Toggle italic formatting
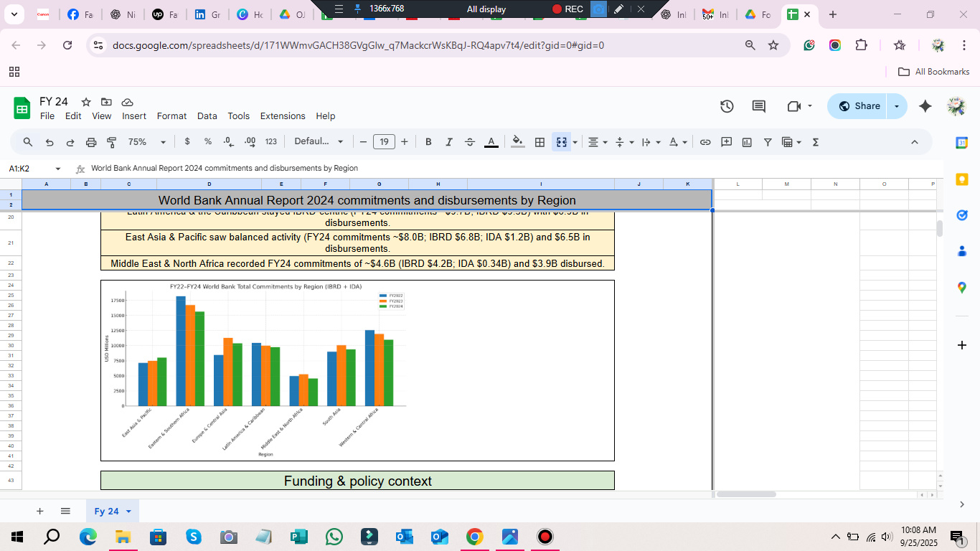Viewport: 980px width, 551px height. pyautogui.click(x=449, y=142)
